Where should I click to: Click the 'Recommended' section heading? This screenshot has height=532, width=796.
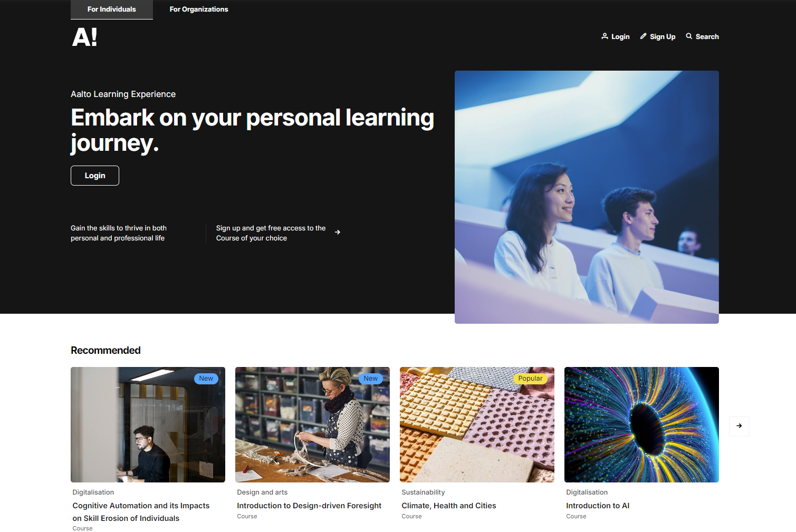106,351
